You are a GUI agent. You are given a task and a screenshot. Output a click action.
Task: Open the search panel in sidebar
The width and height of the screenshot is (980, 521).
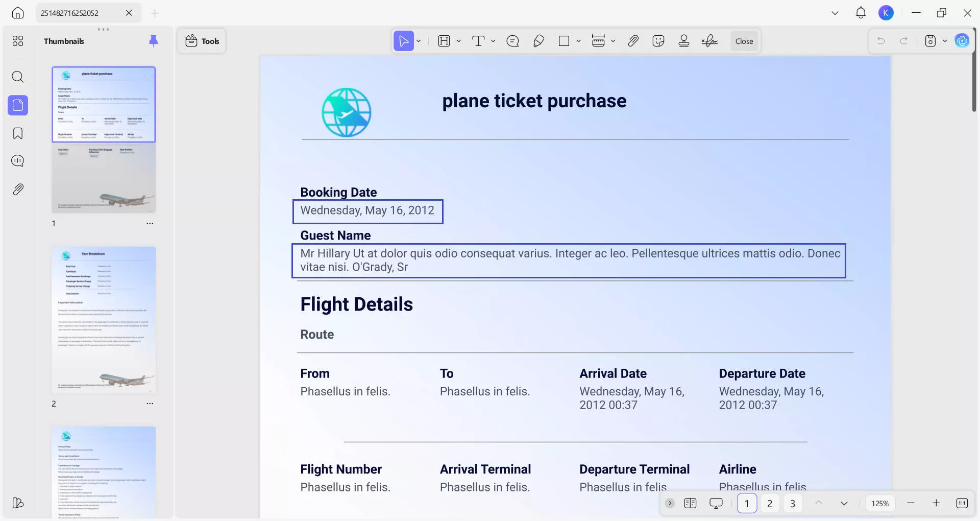point(18,77)
